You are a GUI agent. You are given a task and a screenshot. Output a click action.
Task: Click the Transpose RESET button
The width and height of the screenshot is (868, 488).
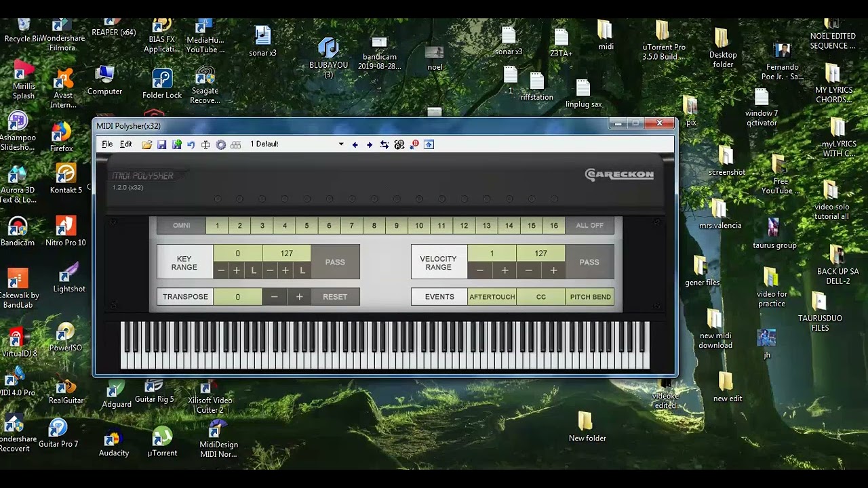click(335, 297)
